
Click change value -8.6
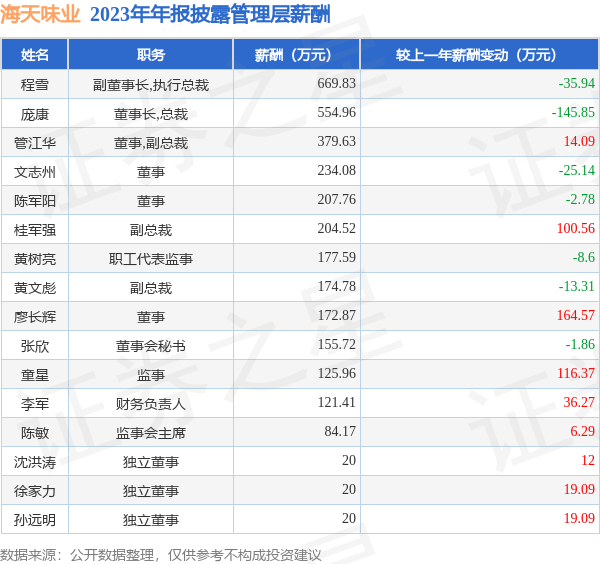(584, 257)
